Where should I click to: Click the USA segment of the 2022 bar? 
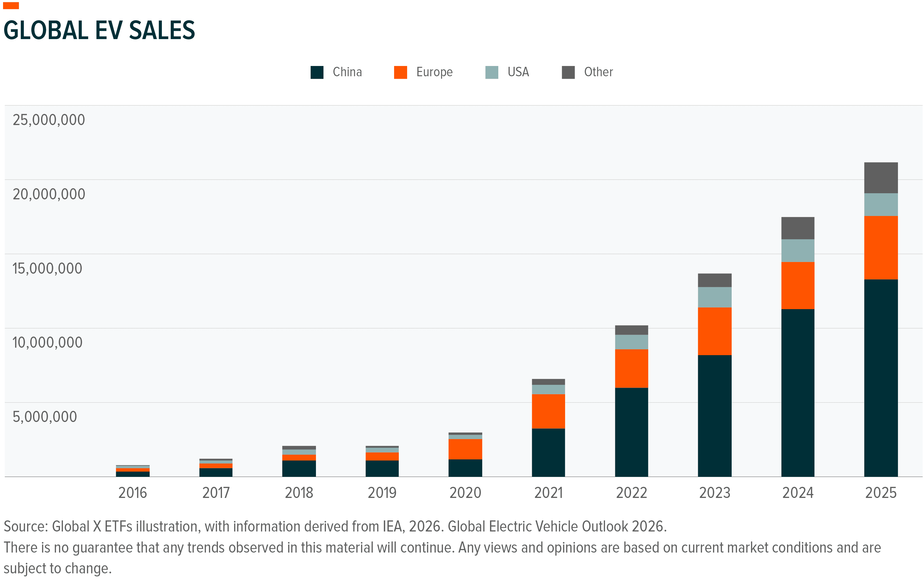(631, 342)
